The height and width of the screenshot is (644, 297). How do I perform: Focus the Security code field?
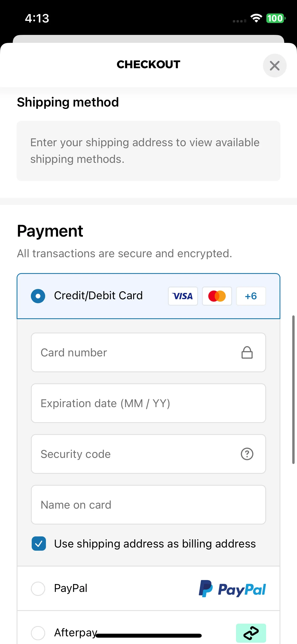click(148, 454)
